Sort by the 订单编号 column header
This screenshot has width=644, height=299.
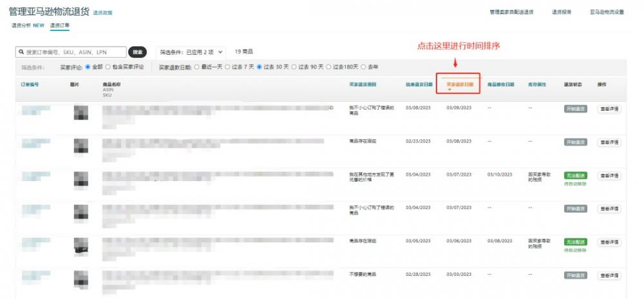click(30, 84)
